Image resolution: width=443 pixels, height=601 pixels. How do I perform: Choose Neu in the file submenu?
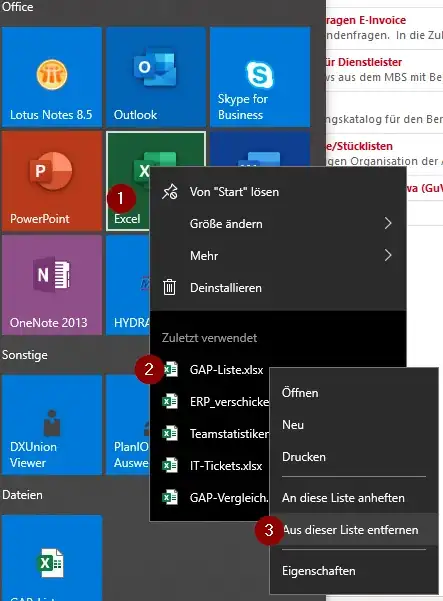point(354,425)
